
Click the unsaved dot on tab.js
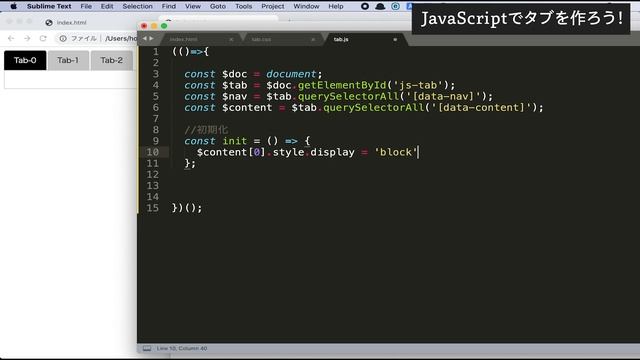click(395, 39)
